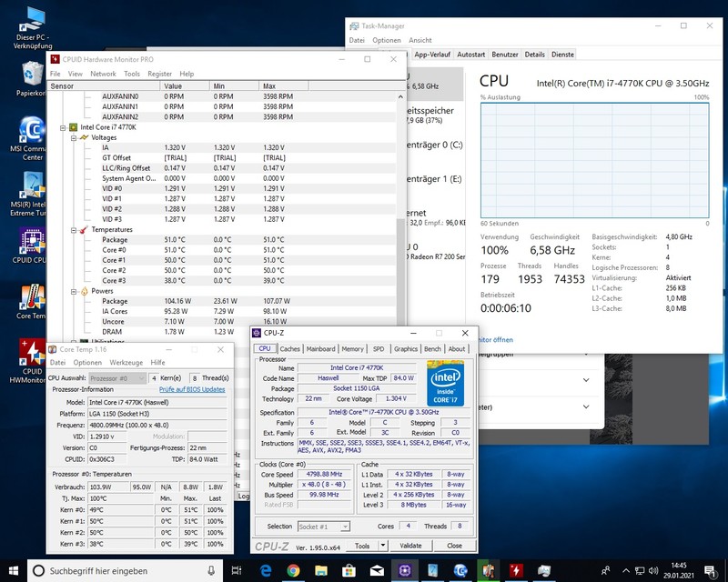Collapse the Intel Core i7 4770K node
This screenshot has width=728, height=582.
63,127
